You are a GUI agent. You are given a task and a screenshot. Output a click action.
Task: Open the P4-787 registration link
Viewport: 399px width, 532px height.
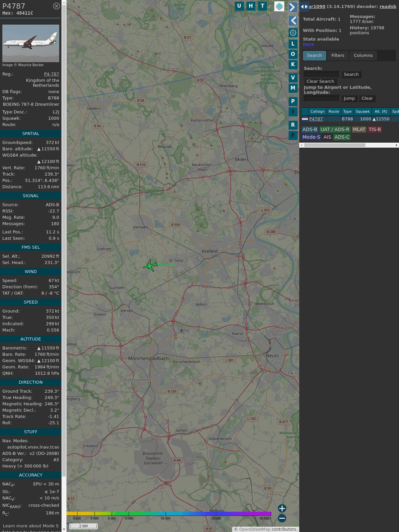[52, 74]
